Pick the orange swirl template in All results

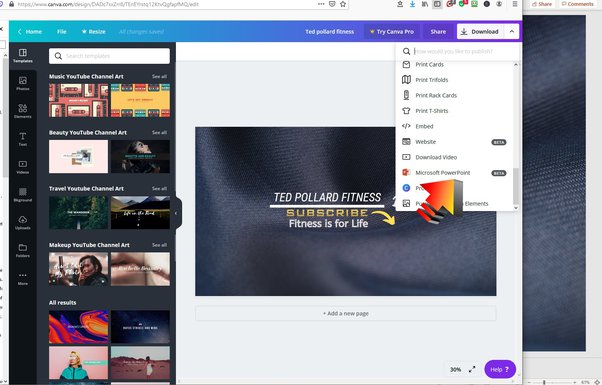(78, 327)
